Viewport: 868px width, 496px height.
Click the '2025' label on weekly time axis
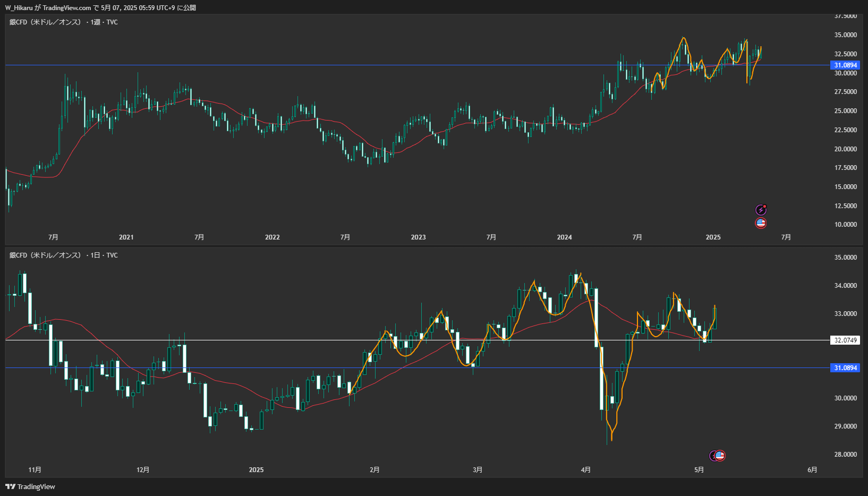click(x=713, y=237)
